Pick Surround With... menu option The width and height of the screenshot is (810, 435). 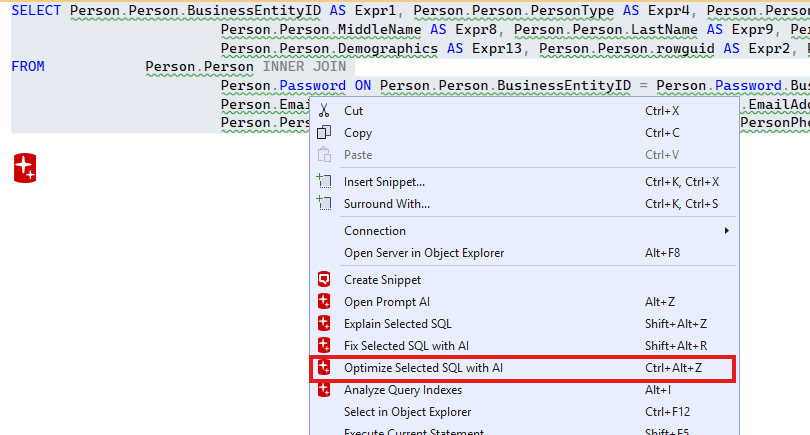point(387,204)
